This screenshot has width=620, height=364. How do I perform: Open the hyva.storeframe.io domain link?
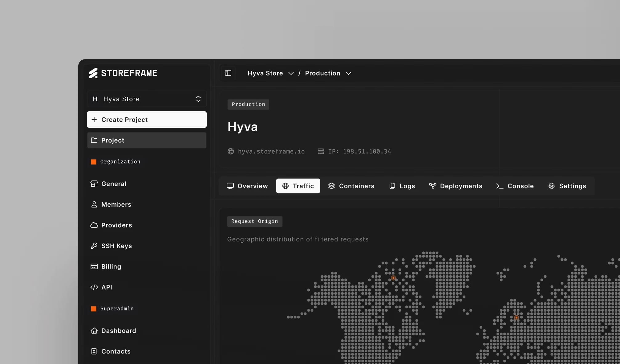271,151
